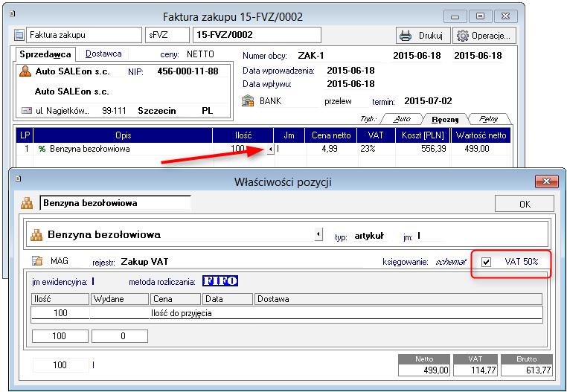This screenshot has width=567, height=392.
Task: Click the Wydane column header in the dialog
Action: click(x=119, y=299)
